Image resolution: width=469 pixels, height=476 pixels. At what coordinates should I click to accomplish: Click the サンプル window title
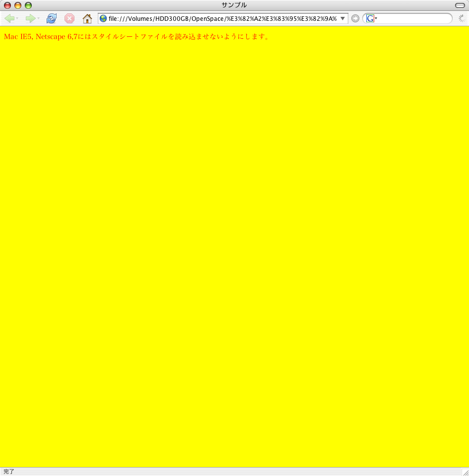(x=234, y=5)
